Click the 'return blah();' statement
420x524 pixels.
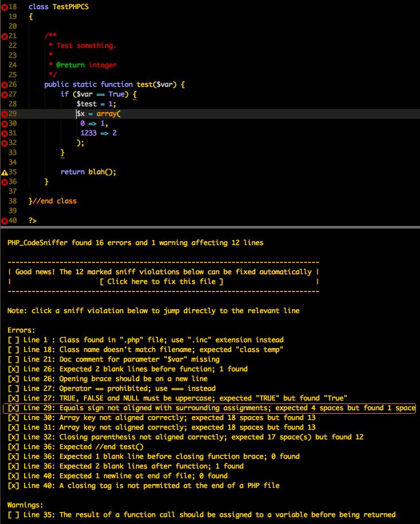(x=88, y=172)
